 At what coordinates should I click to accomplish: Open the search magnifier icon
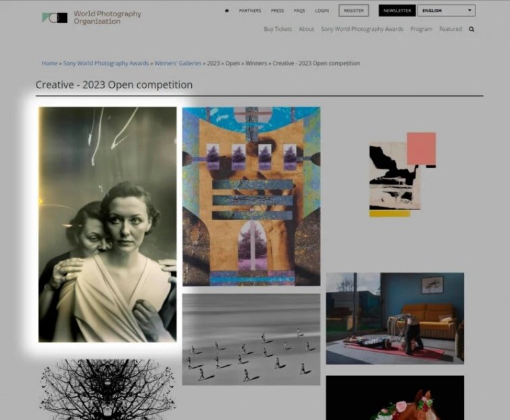point(471,29)
